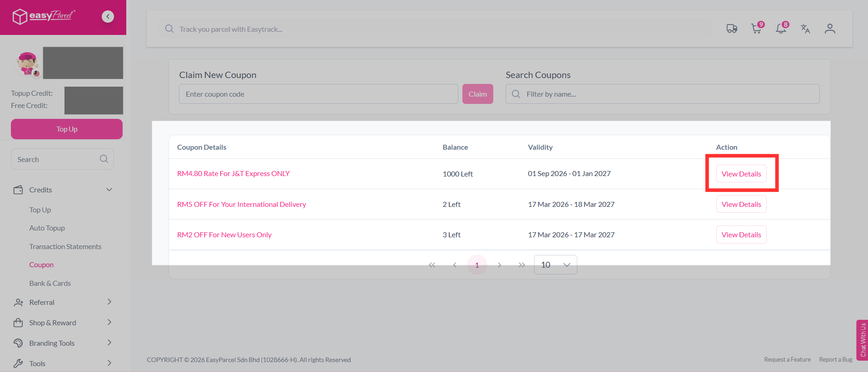Image resolution: width=868 pixels, height=372 pixels.
Task: Open the EasyParcel logo home link
Action: (x=44, y=16)
